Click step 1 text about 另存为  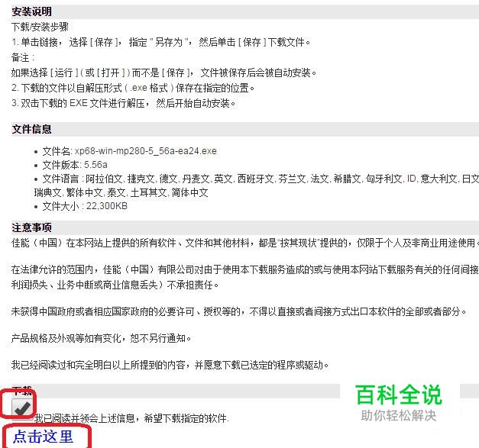(x=161, y=42)
